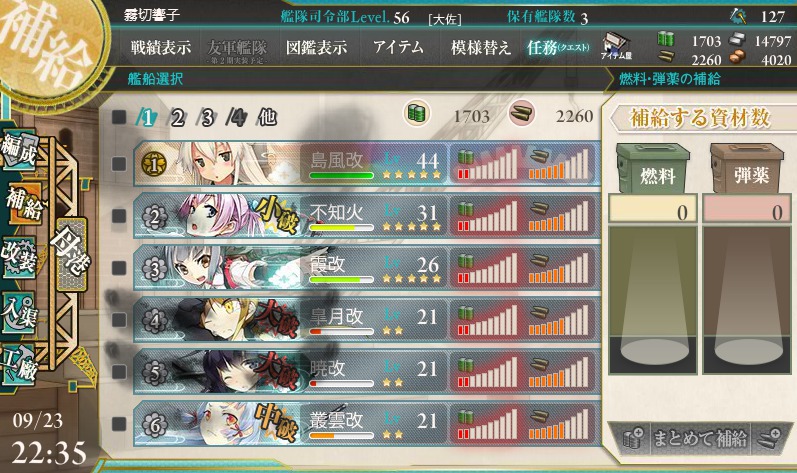Open the 戦績表示 records button

161,48
